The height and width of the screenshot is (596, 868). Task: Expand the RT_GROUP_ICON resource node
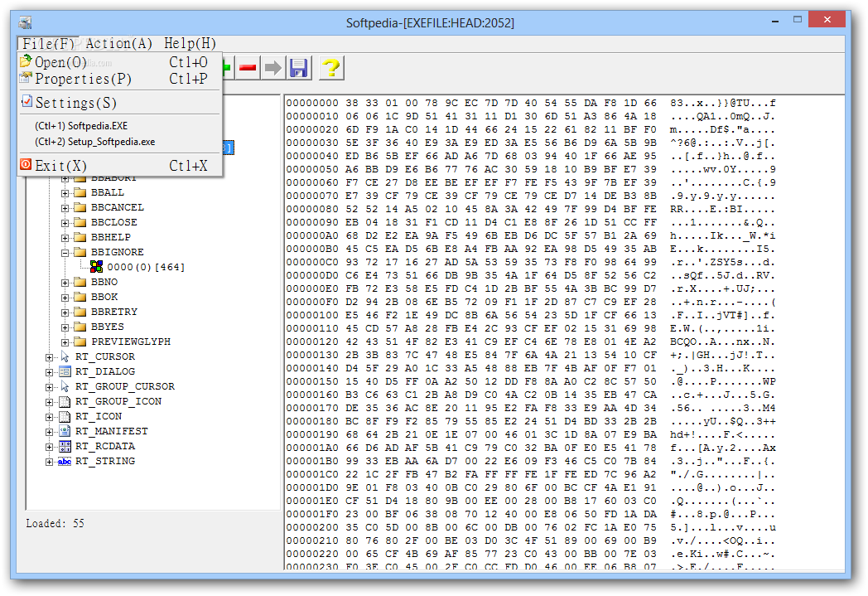pyautogui.click(x=49, y=402)
